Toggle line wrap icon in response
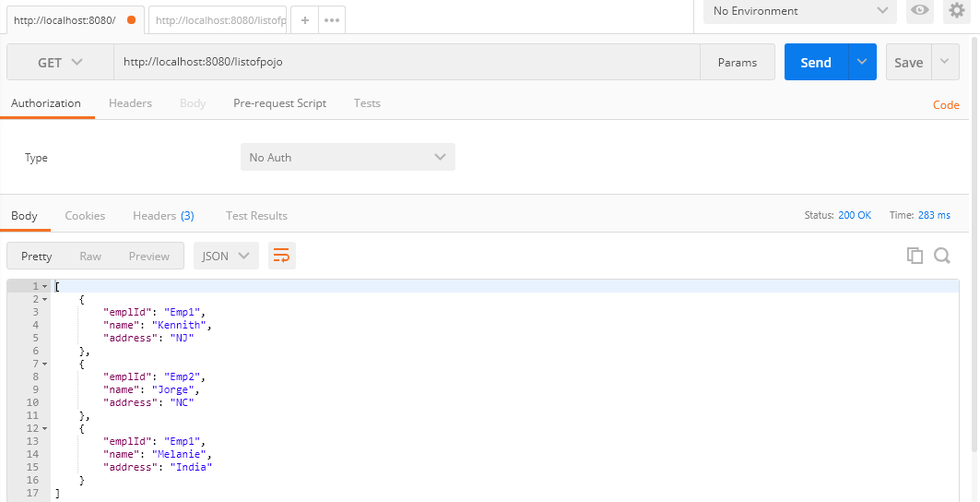This screenshot has width=980, height=502. pos(282,256)
